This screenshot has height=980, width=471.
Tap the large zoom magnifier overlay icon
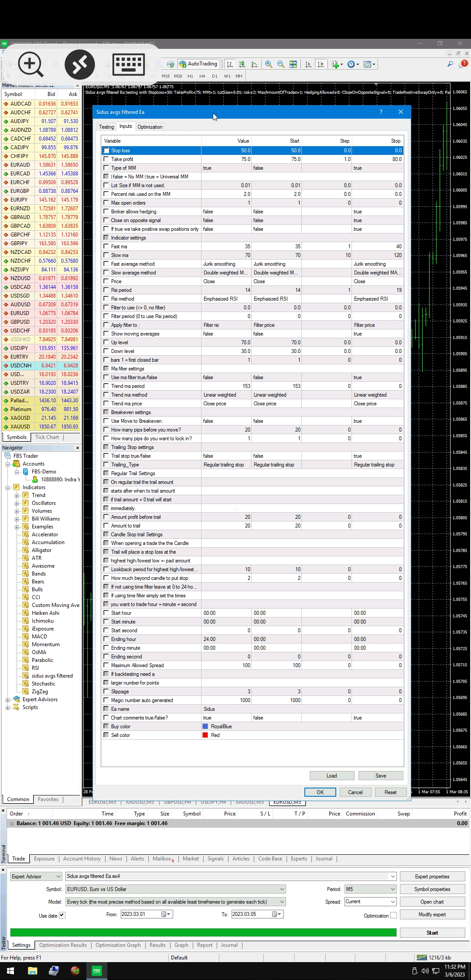[31, 65]
